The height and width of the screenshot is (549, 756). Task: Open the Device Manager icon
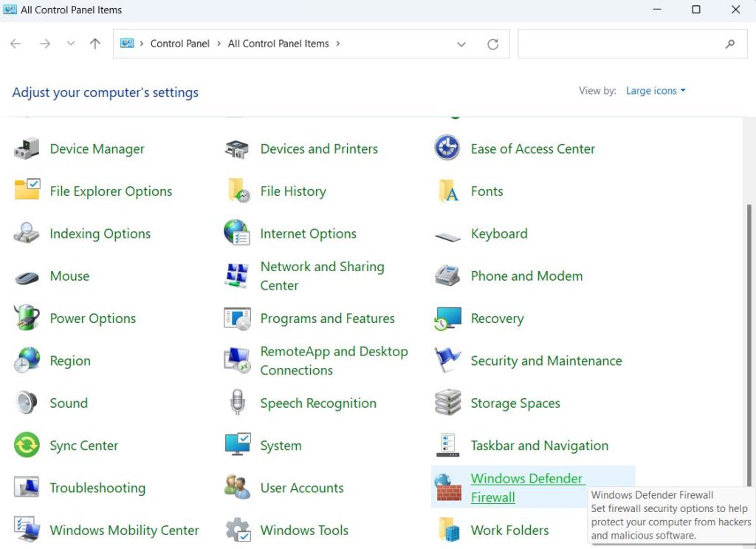(27, 149)
